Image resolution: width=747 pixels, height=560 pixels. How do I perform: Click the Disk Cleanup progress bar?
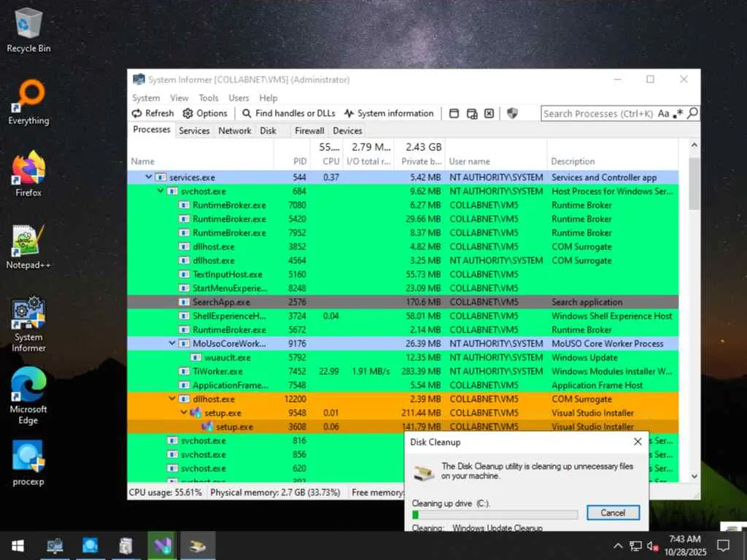[495, 514]
